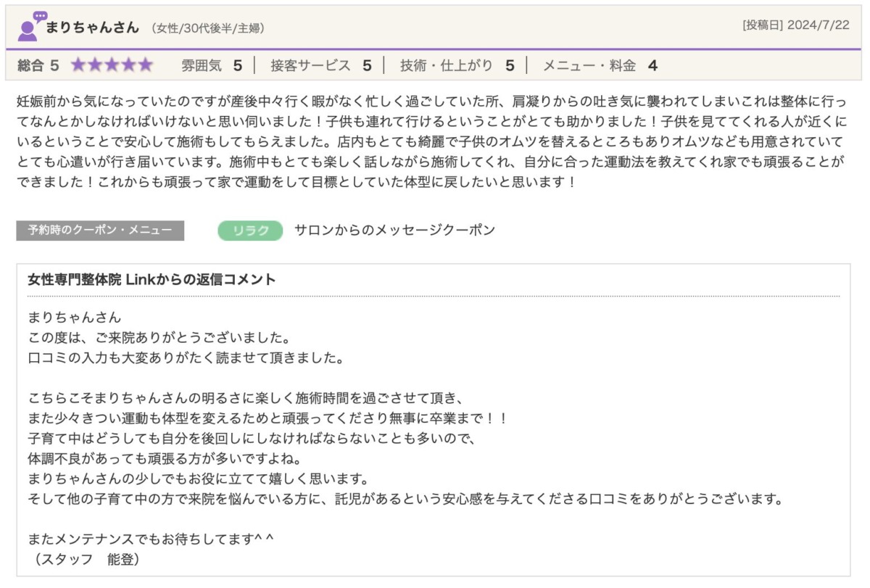Click the 雰囲気 5 rating
The height and width of the screenshot is (588, 870).
(x=211, y=65)
